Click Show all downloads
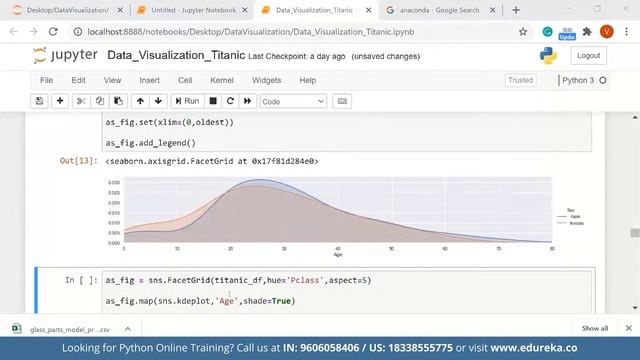Screen dimensions: 640x360 coord(595,328)
